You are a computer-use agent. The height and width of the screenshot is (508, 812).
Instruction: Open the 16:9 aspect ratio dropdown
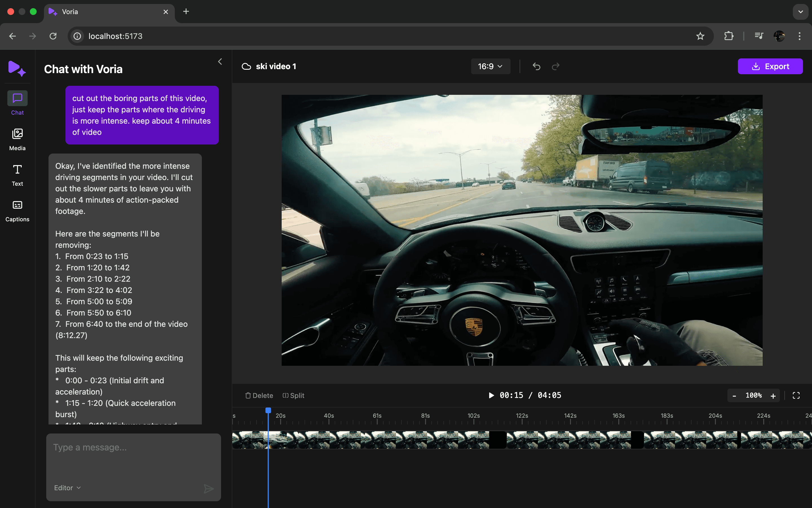(491, 66)
